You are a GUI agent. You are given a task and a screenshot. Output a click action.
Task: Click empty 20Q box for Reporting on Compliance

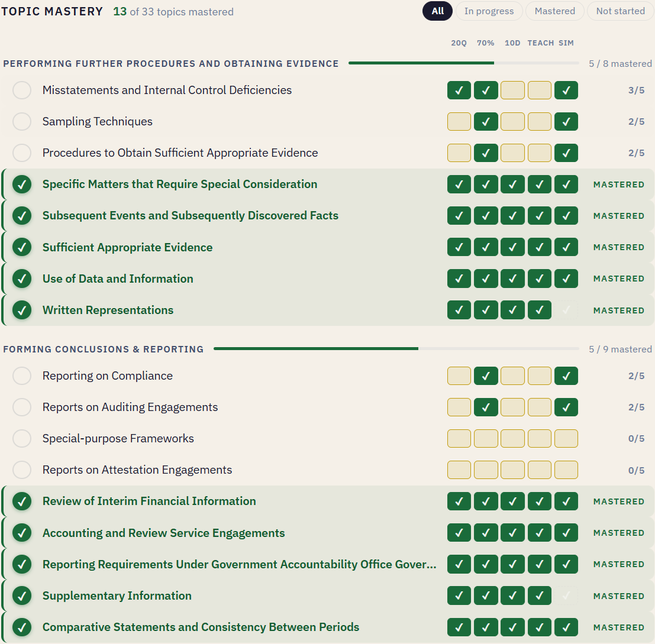point(459,376)
